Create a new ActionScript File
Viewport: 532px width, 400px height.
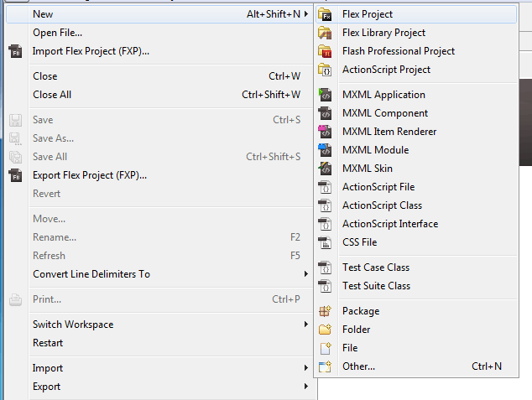coord(416,187)
